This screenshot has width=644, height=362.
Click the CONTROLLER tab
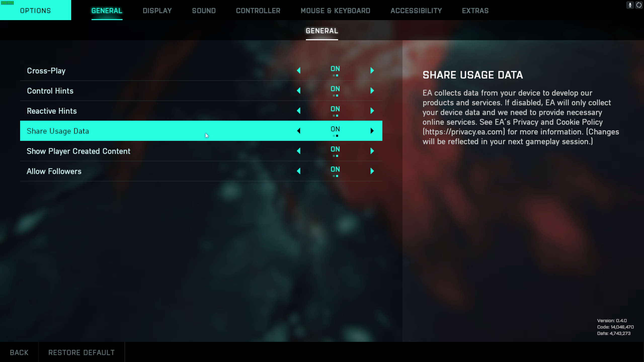pos(258,11)
